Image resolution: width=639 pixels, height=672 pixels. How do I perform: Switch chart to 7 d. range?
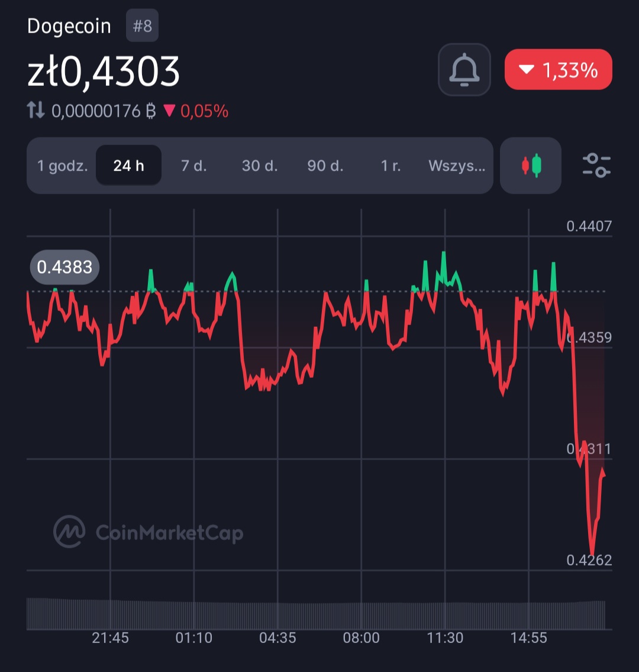click(x=194, y=166)
